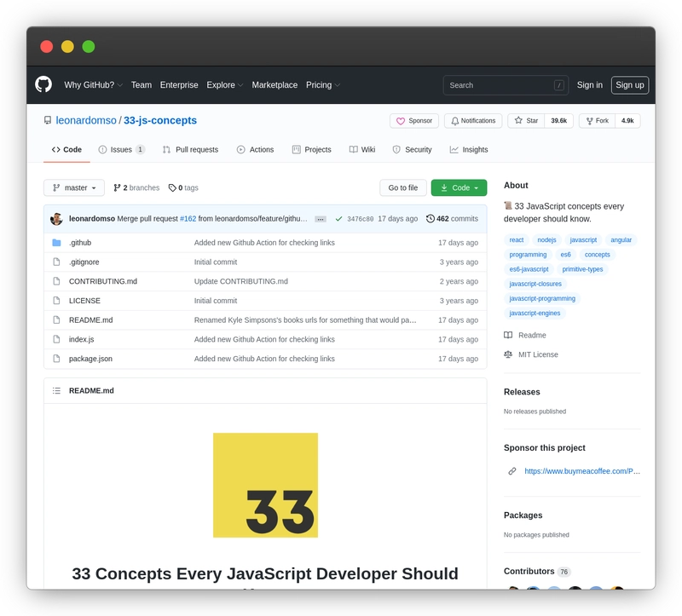
Task: Click the Go to file button
Action: (x=402, y=187)
